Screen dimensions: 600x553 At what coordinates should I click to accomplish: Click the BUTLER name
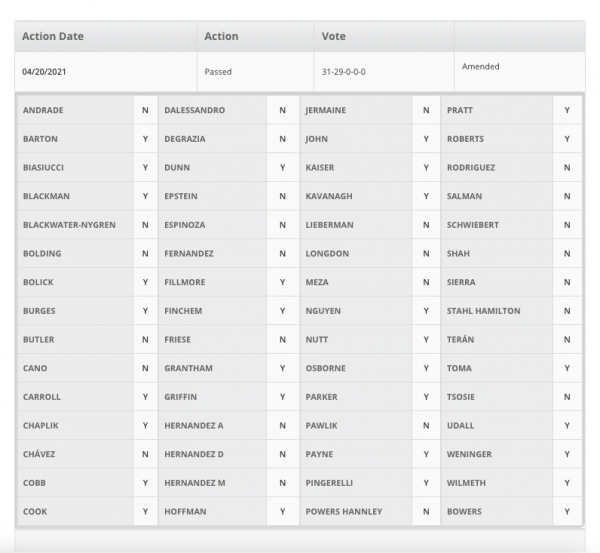tap(39, 340)
